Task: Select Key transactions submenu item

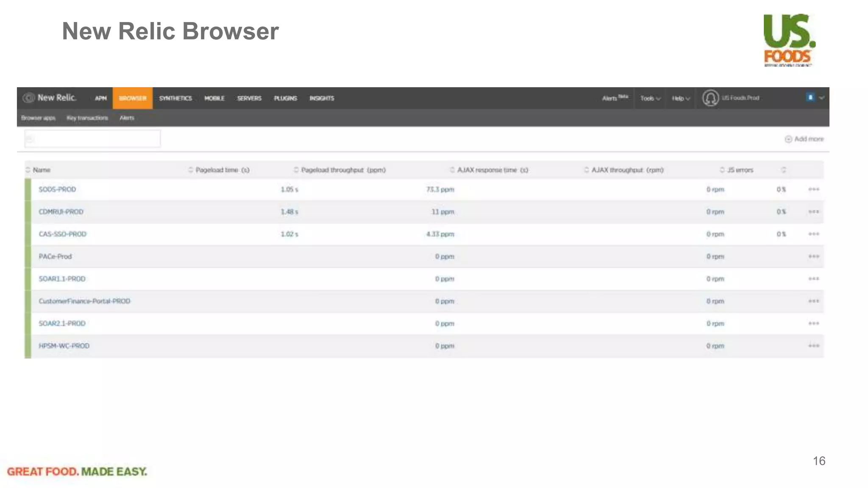Action: [x=87, y=118]
